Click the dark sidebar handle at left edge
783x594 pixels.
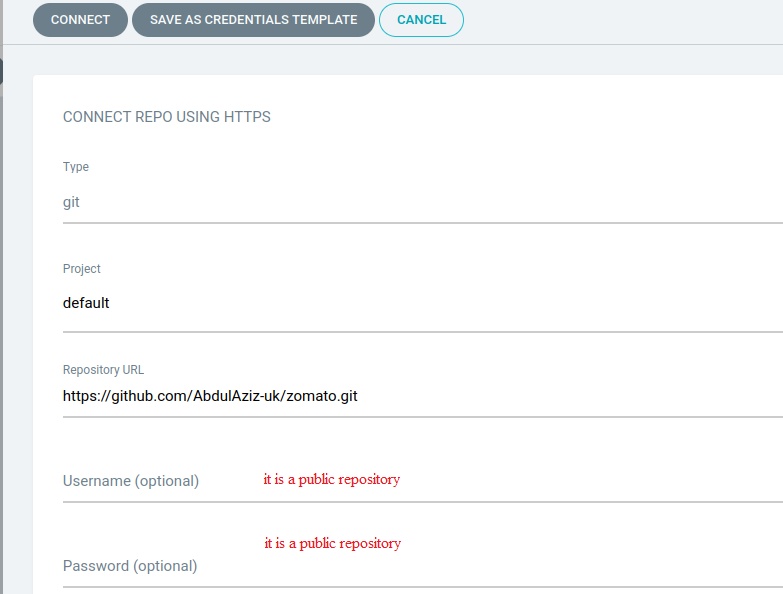click(1, 71)
